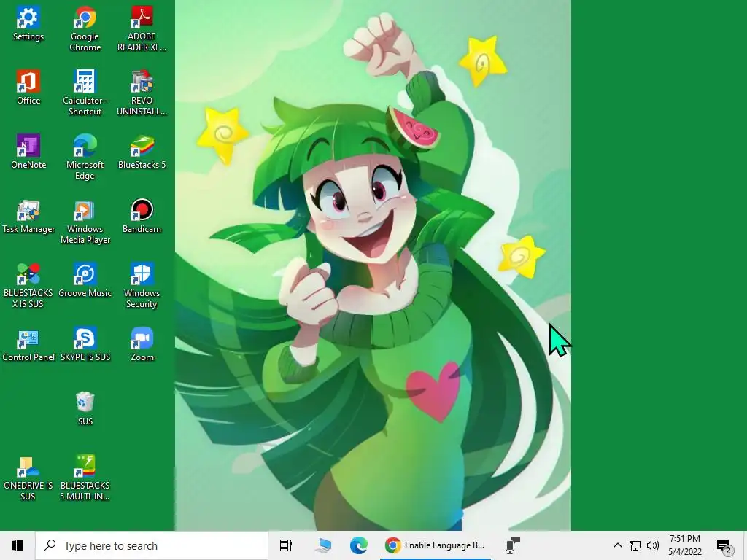This screenshot has width=747, height=560.
Task: Select the SKYPE IS SUS icon
Action: tap(85, 345)
